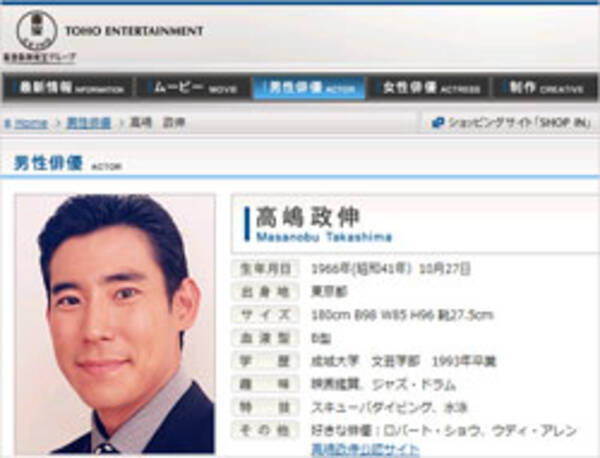Click the TOHO ENTERTAINMENT title text
600x458 pixels.
click(x=134, y=31)
